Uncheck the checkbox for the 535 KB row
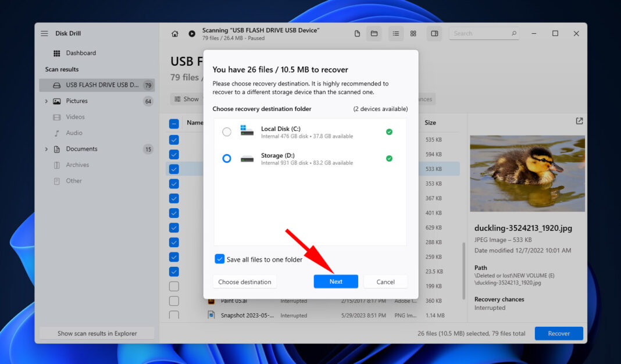Image resolution: width=621 pixels, height=364 pixels. (x=174, y=140)
